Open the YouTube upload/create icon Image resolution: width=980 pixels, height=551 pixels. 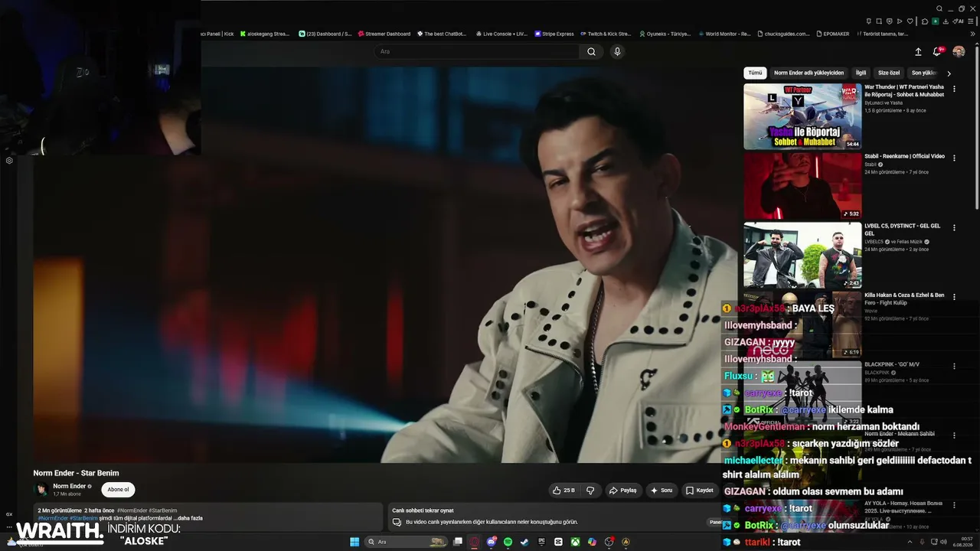pyautogui.click(x=918, y=52)
